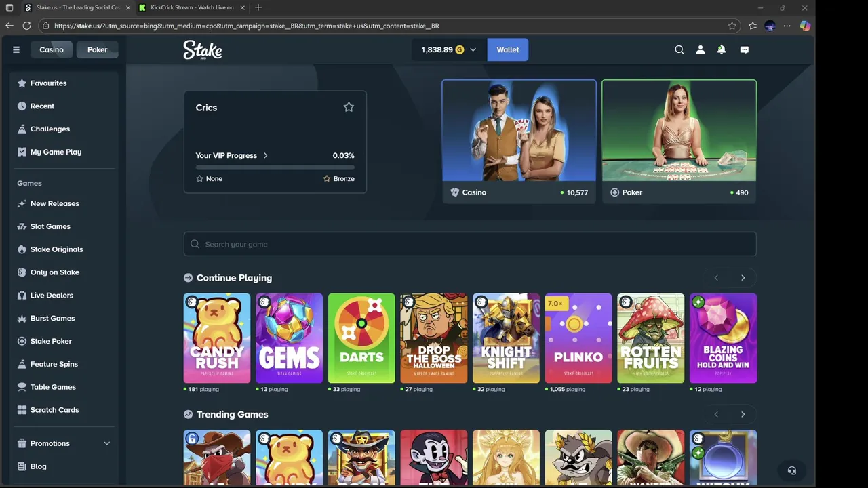Click the Stake logo
This screenshot has height=488, width=868.
coord(202,49)
